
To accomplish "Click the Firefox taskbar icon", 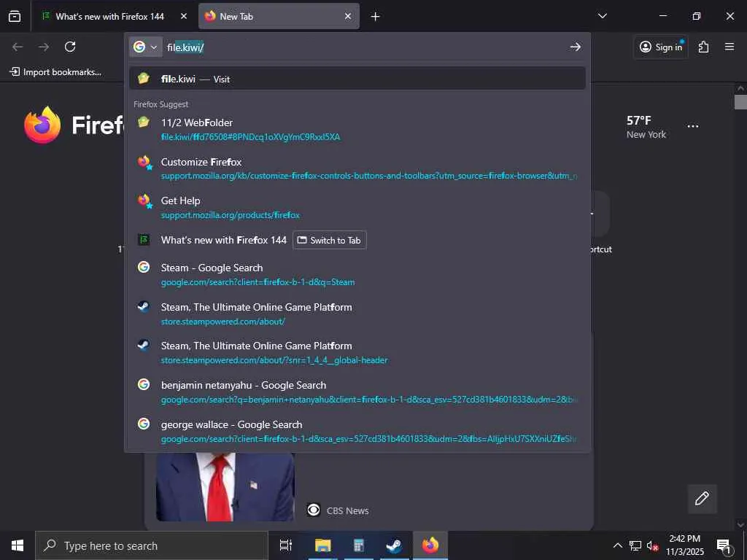I will click(x=430, y=545).
